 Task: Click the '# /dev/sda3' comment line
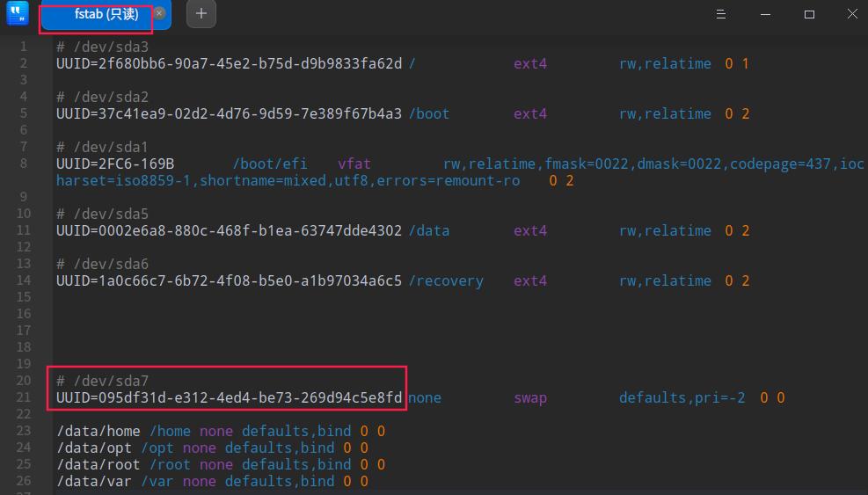click(x=102, y=47)
